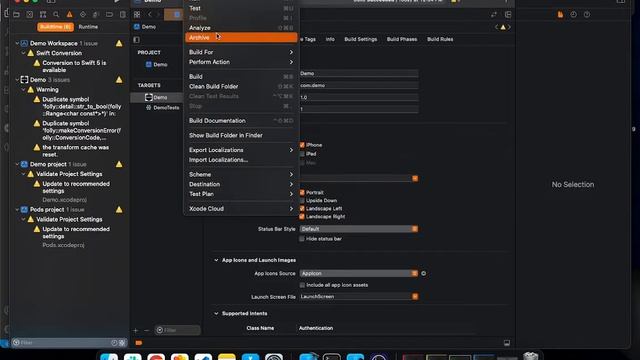Collapse the Pods project issue group
The height and width of the screenshot is (360, 640).
17,209
